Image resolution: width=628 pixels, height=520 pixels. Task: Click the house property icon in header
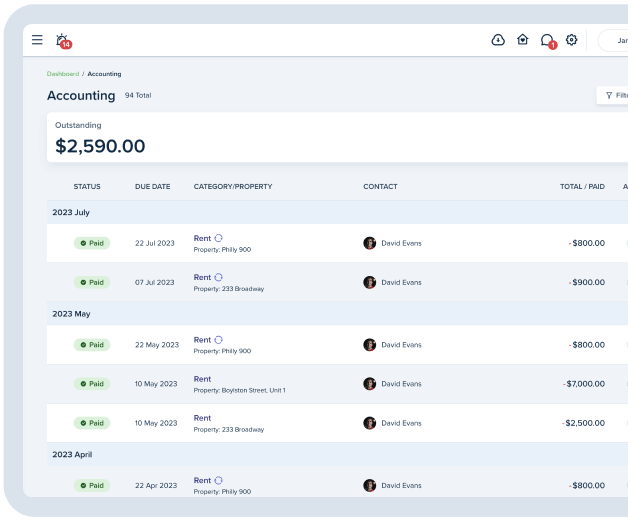522,40
